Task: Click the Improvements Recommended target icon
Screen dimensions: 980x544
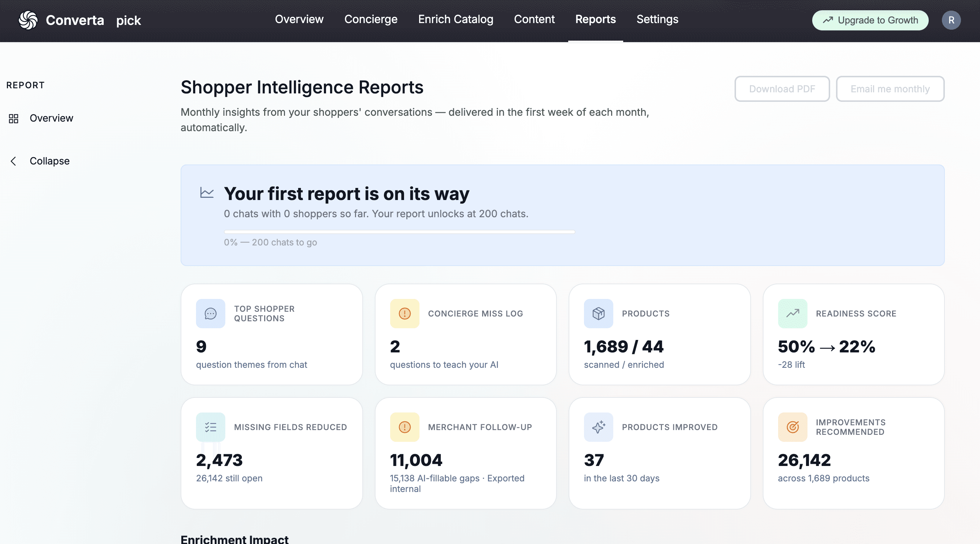Action: tap(792, 427)
